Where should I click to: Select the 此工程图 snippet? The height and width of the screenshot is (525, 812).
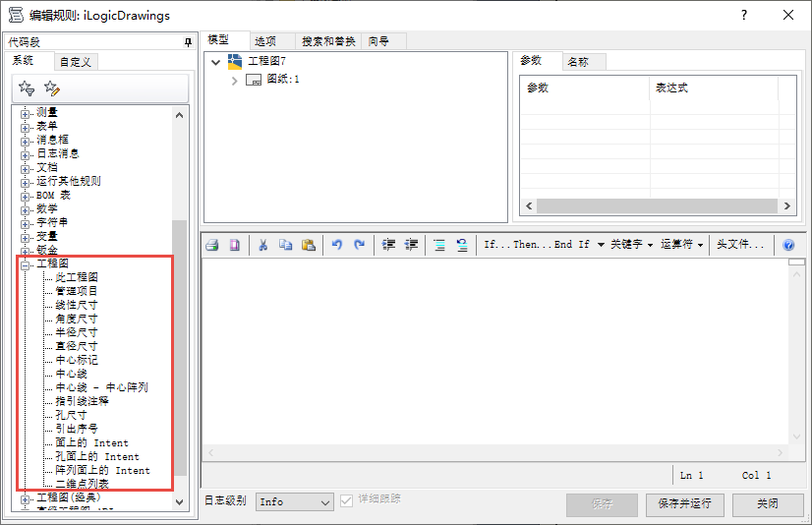pyautogui.click(x=77, y=277)
